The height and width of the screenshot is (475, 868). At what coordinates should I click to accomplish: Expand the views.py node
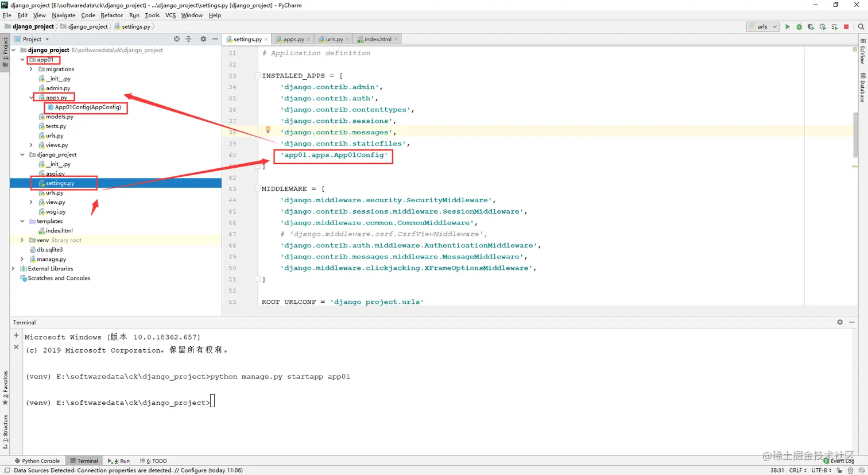pos(32,145)
